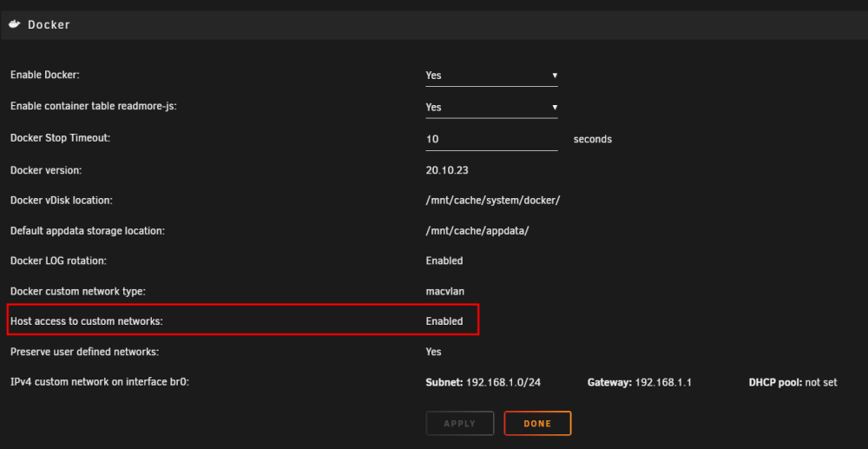Click Enabled value for Docker LOG rotation
868x449 pixels.
[444, 261]
